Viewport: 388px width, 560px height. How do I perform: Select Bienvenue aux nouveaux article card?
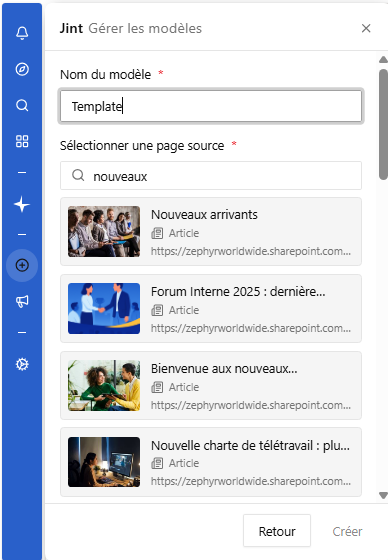point(211,385)
